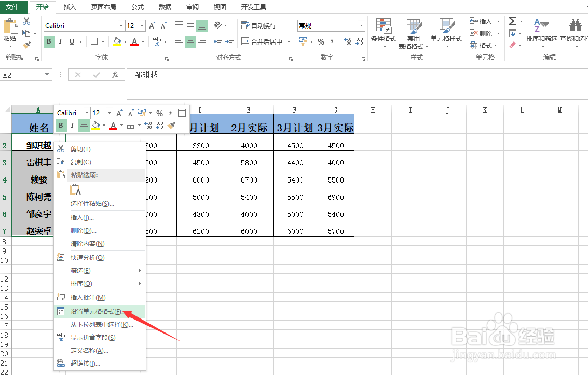
Task: Click the ribbon borders icon
Action: 94,41
